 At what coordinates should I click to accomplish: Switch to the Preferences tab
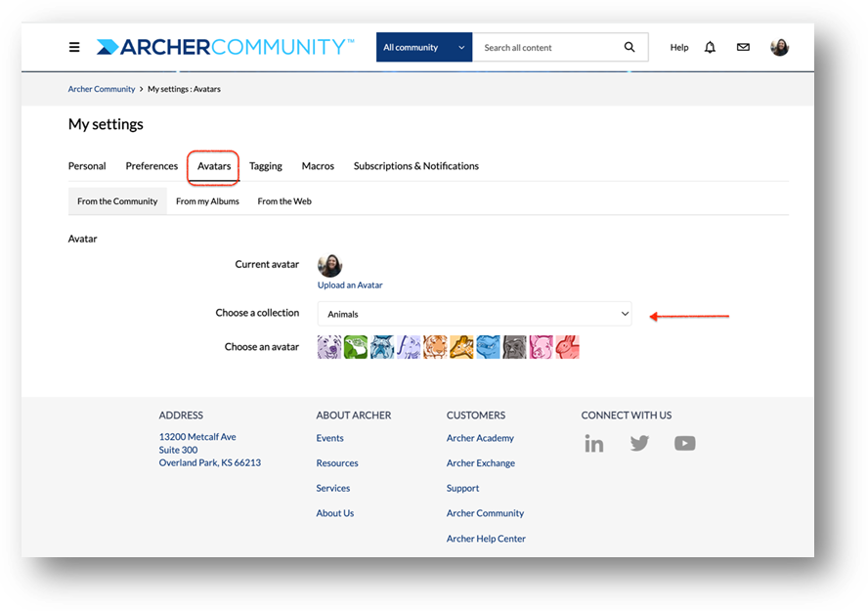click(152, 166)
